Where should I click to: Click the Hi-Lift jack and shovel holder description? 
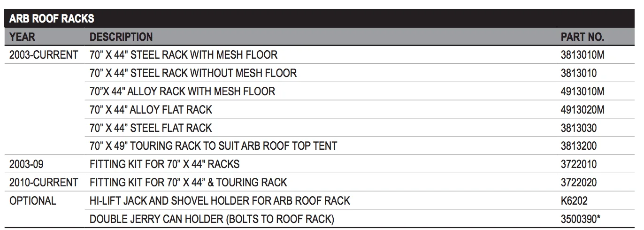click(x=220, y=201)
